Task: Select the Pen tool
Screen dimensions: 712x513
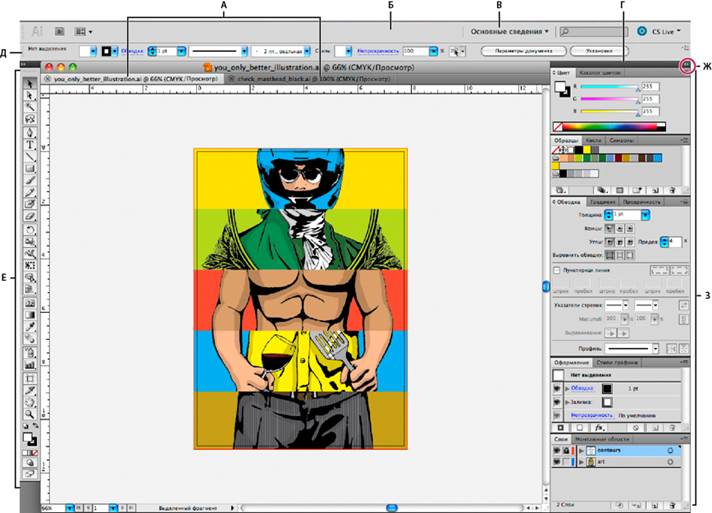Action: [x=30, y=133]
